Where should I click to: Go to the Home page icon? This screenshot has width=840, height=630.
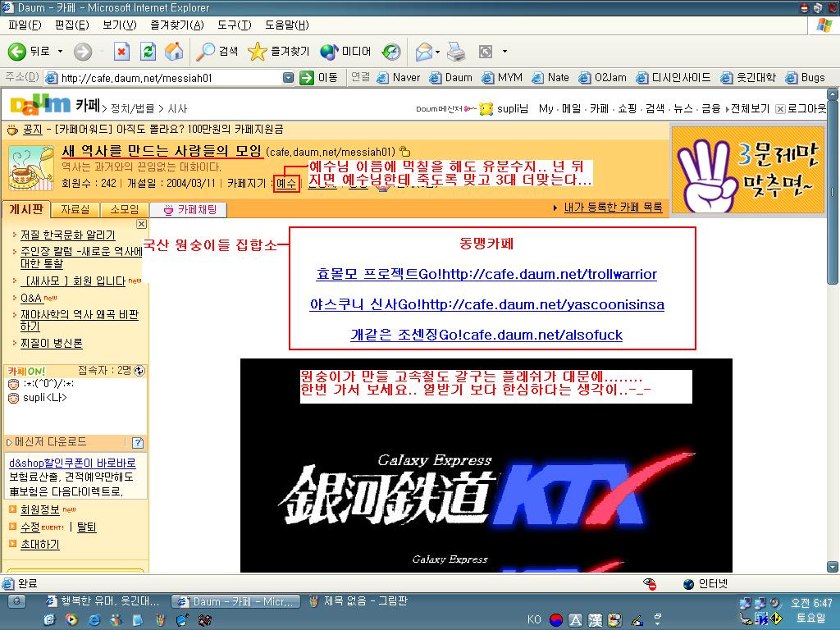pyautogui.click(x=174, y=52)
